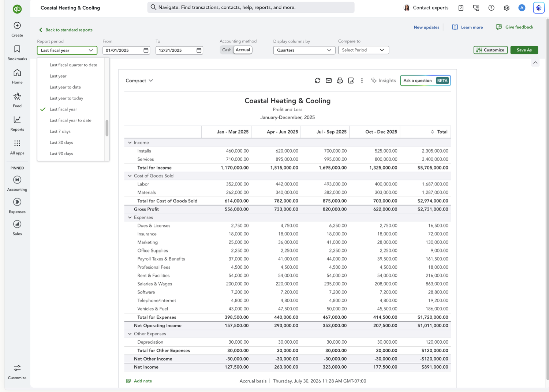Open the Compact view dropdown
The height and width of the screenshot is (392, 549).
(139, 81)
